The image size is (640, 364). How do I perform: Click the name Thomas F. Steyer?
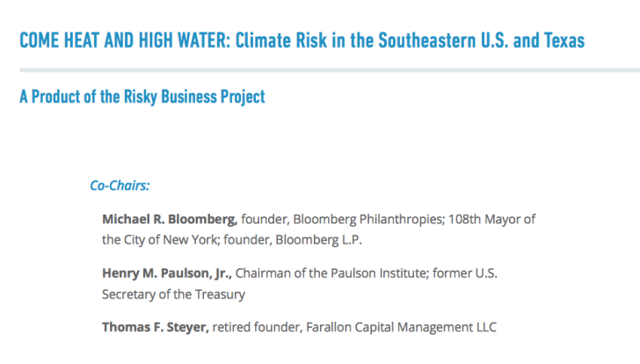(156, 327)
